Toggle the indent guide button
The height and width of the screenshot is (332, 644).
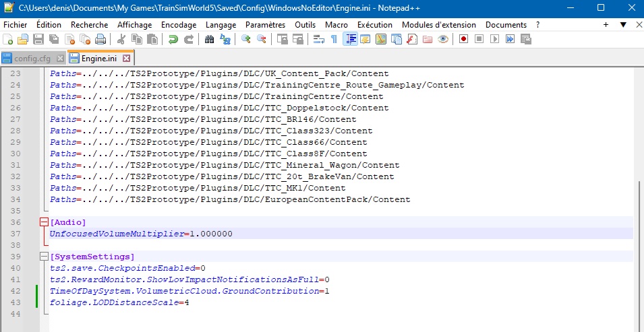[351, 40]
